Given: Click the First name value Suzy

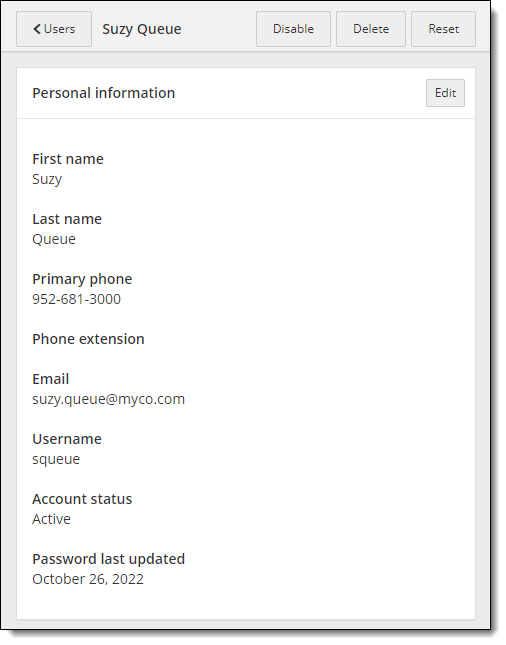Looking at the screenshot, I should 47,179.
